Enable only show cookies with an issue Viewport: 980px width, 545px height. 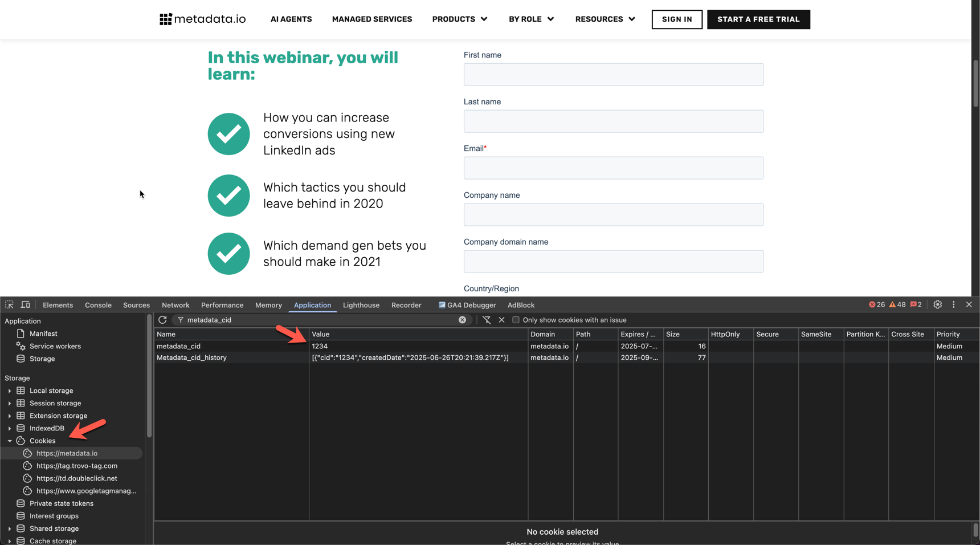coord(516,320)
